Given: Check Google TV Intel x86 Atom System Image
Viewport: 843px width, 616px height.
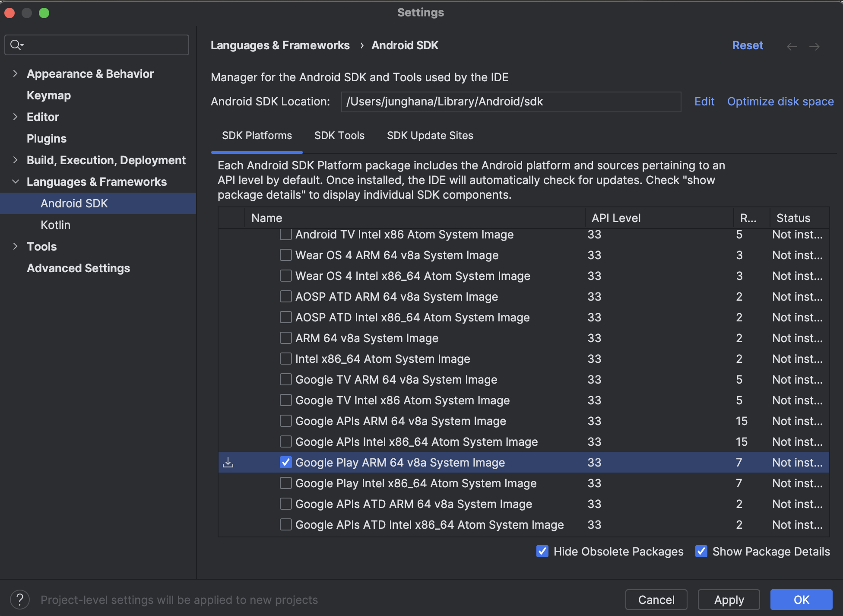Looking at the screenshot, I should (x=285, y=400).
